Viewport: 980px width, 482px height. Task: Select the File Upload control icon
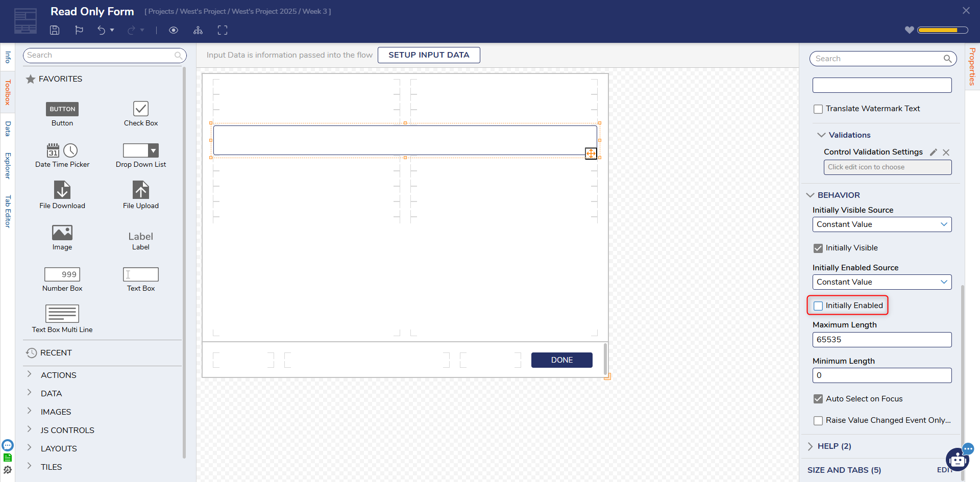[x=141, y=190]
